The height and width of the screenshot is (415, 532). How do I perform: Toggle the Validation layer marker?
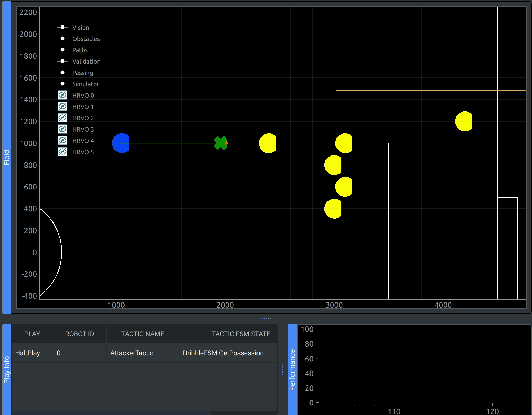(x=63, y=61)
